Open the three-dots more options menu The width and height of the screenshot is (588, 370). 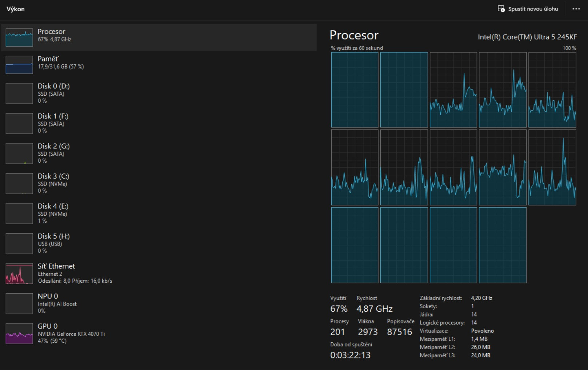click(576, 9)
